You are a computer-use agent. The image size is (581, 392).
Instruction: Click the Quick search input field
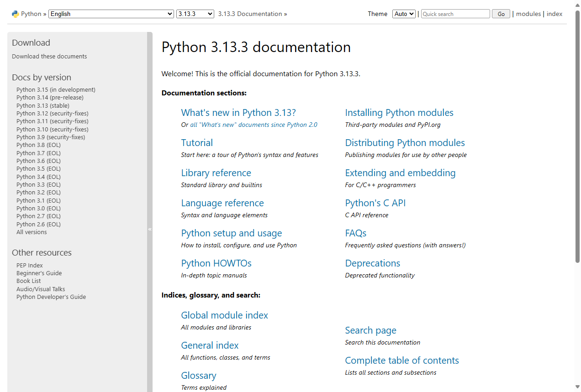455,14
